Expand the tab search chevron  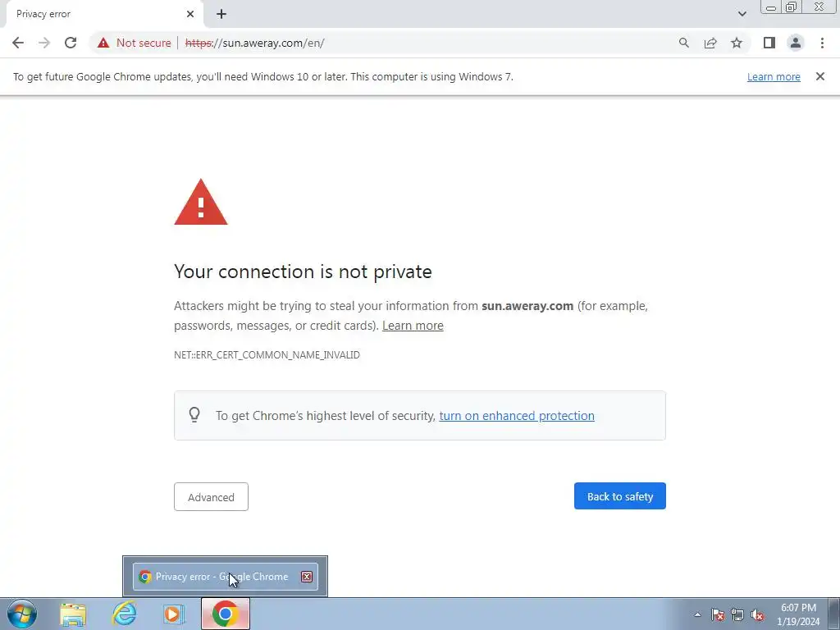point(742,14)
